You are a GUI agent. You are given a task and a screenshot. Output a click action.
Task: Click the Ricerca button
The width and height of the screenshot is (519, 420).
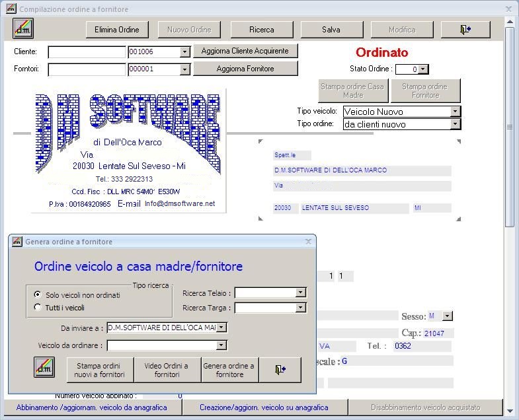[x=262, y=30]
